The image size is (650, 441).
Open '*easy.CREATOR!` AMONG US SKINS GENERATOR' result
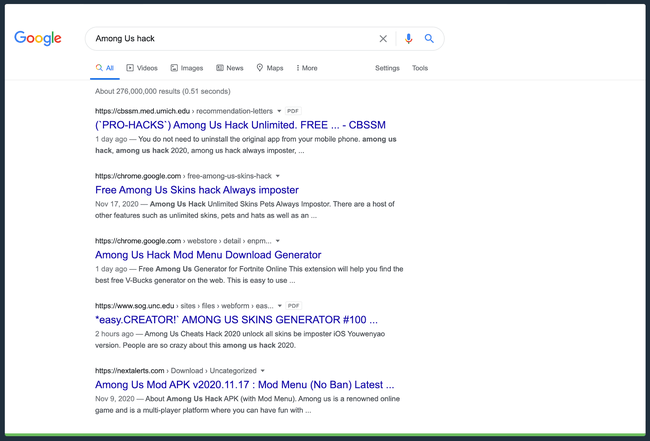[x=236, y=320]
